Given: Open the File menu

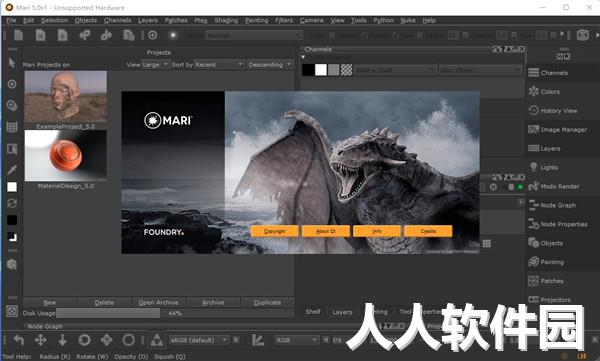Looking at the screenshot, I should (x=11, y=20).
